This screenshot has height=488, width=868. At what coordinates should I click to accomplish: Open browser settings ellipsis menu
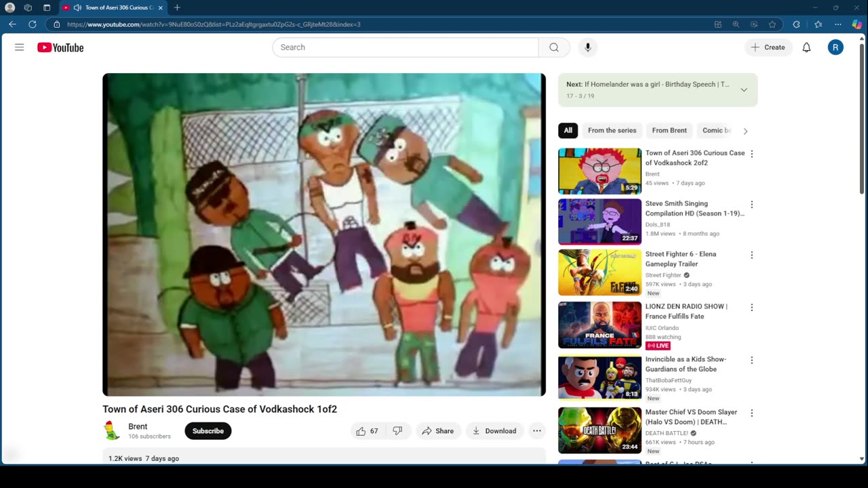click(838, 24)
